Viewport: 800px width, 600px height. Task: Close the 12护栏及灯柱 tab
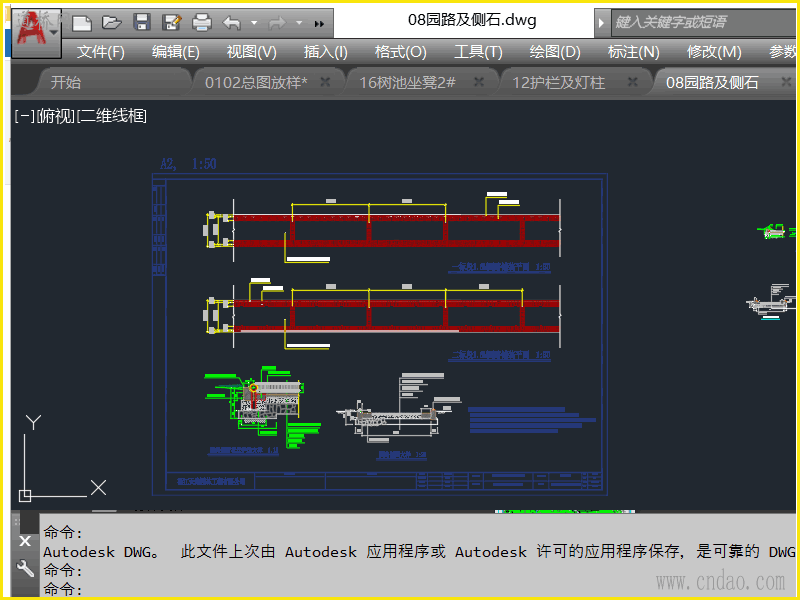click(x=633, y=82)
